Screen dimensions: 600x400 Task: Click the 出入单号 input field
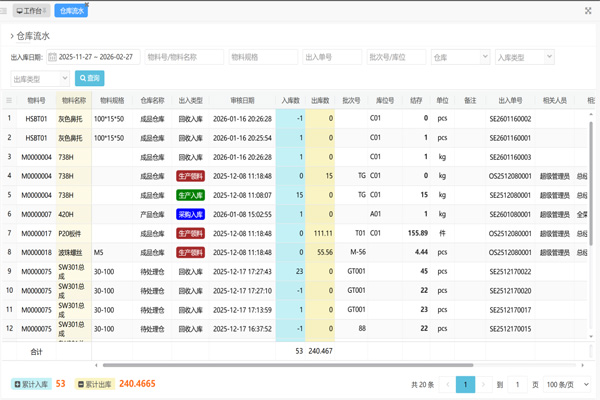point(332,57)
